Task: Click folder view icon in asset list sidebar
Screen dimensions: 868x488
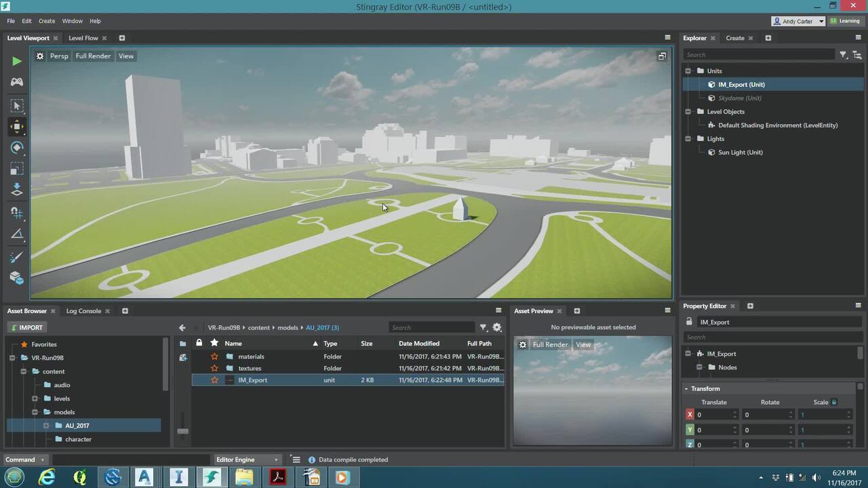Action: pos(182,344)
